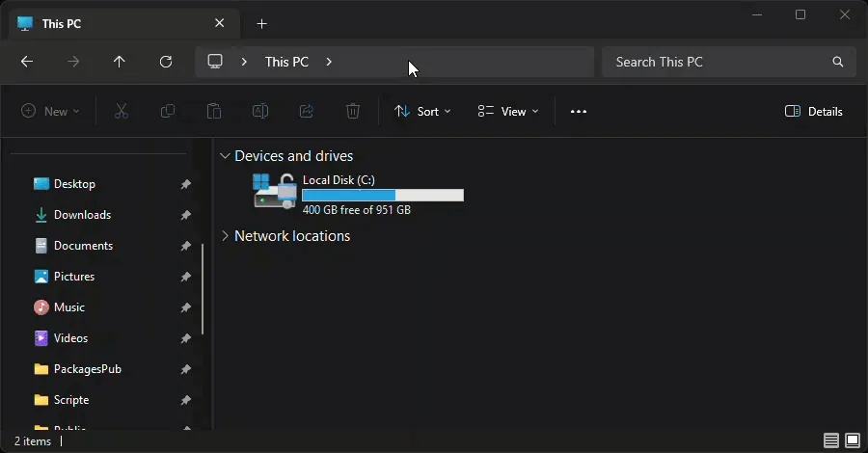Open the New dropdown menu

coord(50,111)
